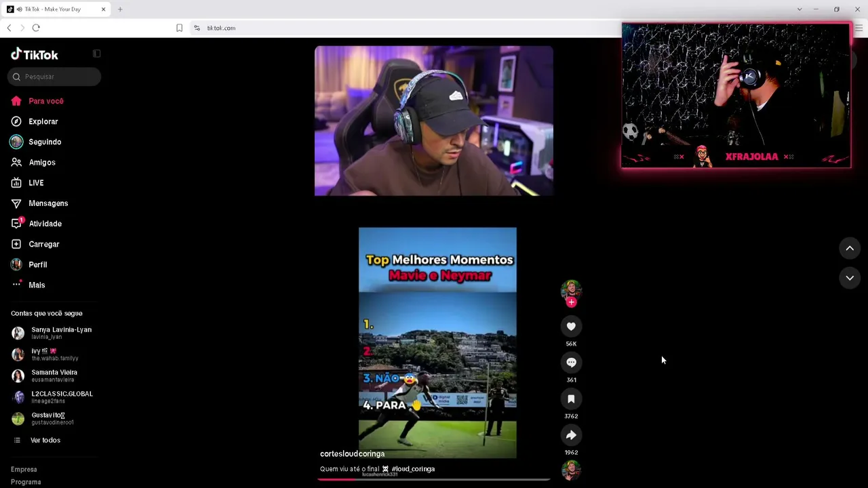This screenshot has width=868, height=488.
Task: Collapse the TikTok sidebar panel
Action: point(97,54)
